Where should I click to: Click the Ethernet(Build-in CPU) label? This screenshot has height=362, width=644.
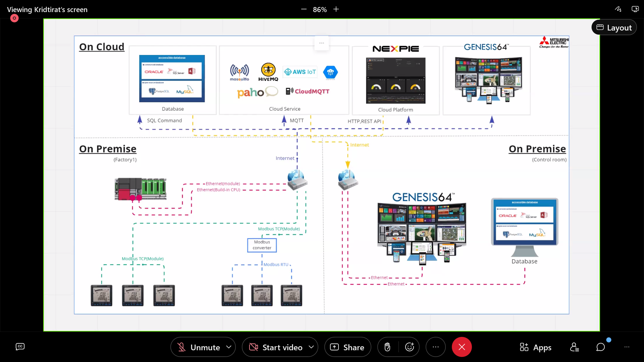tap(219, 190)
